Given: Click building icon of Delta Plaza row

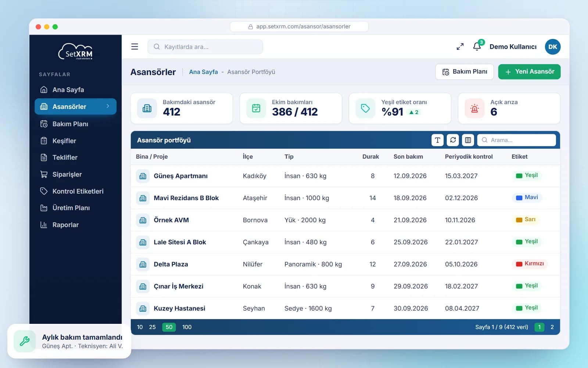Looking at the screenshot, I should (143, 264).
